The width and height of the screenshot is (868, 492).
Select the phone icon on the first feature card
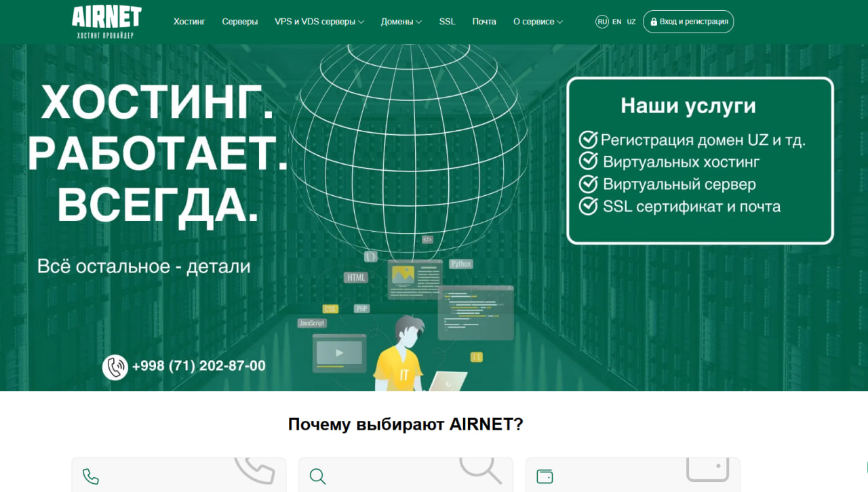point(91,476)
